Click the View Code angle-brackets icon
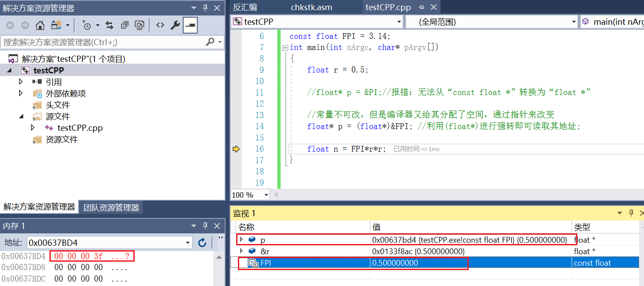 [x=161, y=25]
